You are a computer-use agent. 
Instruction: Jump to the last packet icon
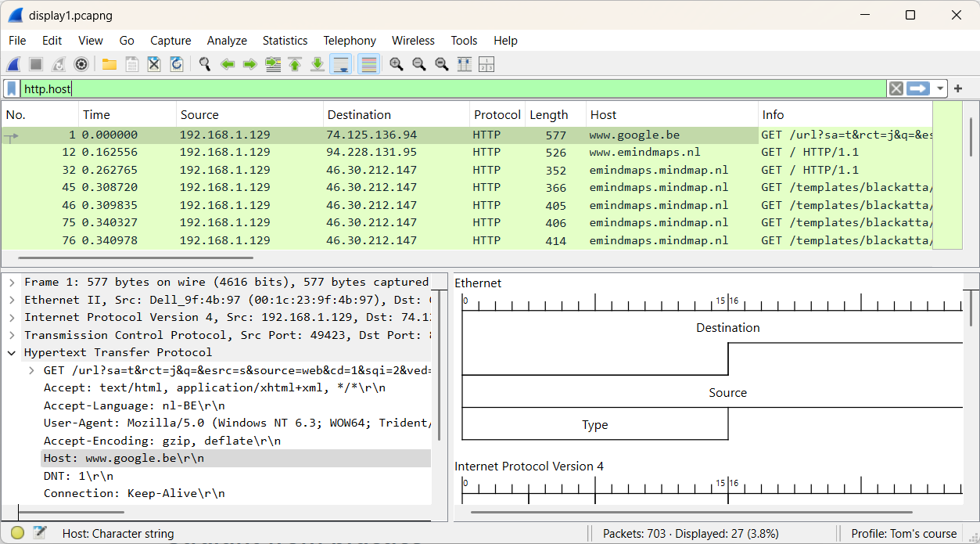point(318,64)
